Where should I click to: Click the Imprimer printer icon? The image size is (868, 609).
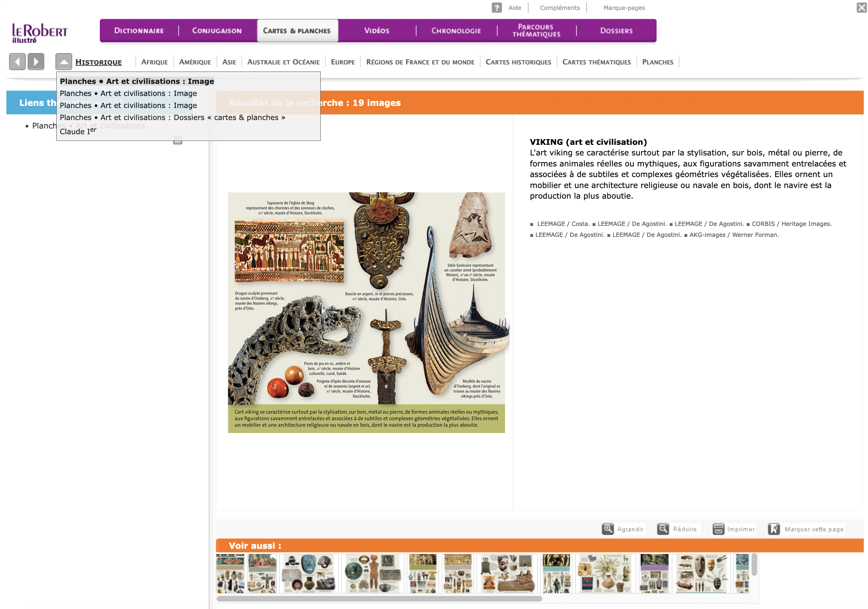[x=718, y=529]
